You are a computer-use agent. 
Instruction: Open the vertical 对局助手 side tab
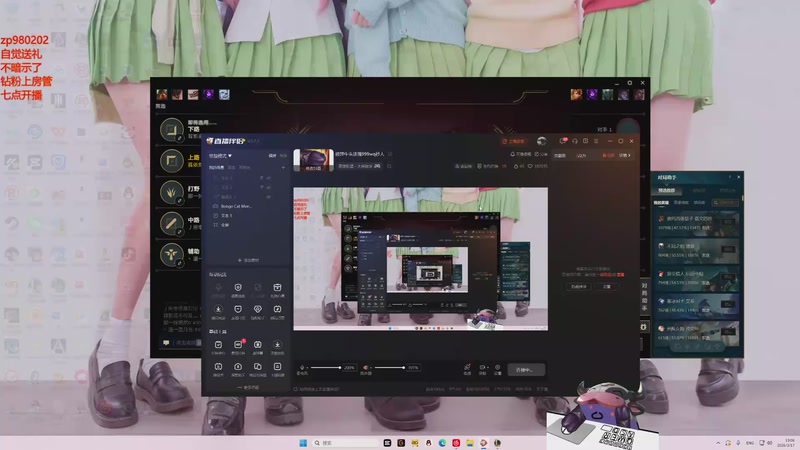pyautogui.click(x=644, y=297)
